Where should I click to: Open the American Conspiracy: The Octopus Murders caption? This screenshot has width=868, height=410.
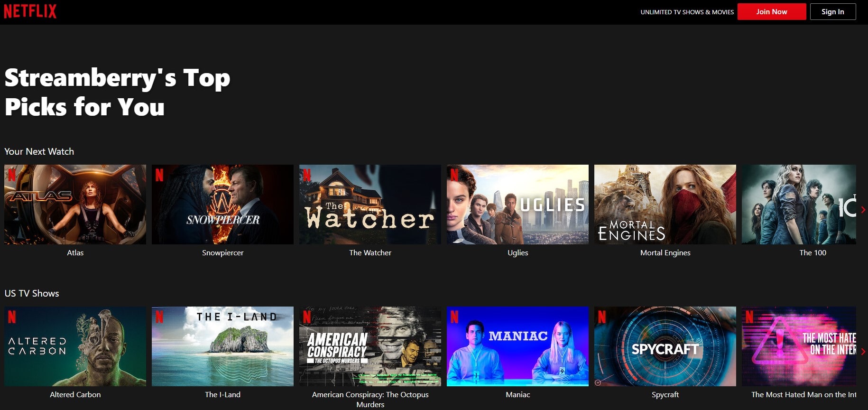click(x=370, y=399)
